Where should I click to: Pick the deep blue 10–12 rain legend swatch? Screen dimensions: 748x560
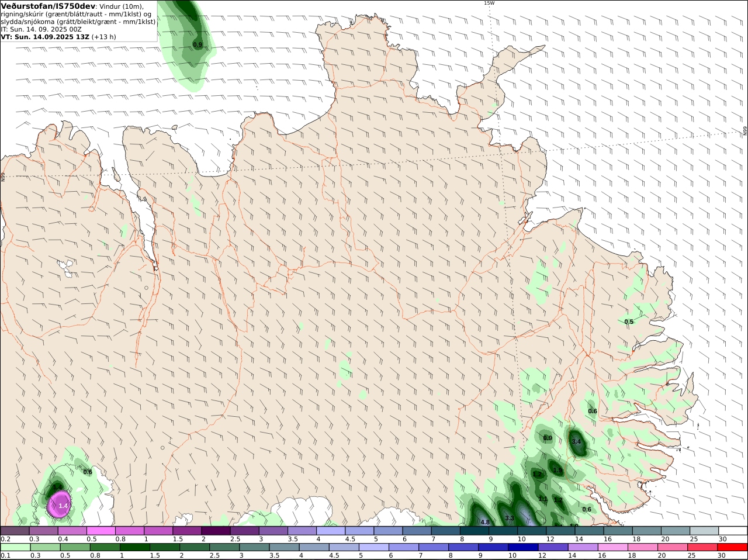click(523, 548)
